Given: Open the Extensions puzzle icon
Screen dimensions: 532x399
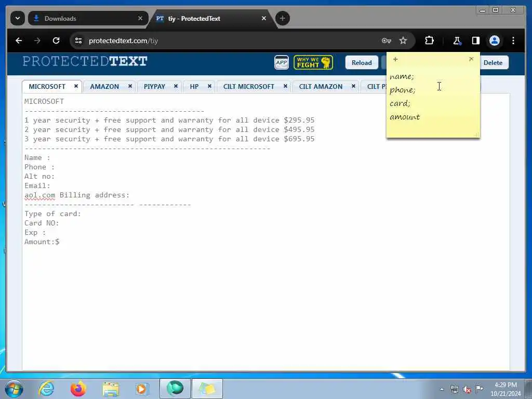Looking at the screenshot, I should pyautogui.click(x=429, y=41).
